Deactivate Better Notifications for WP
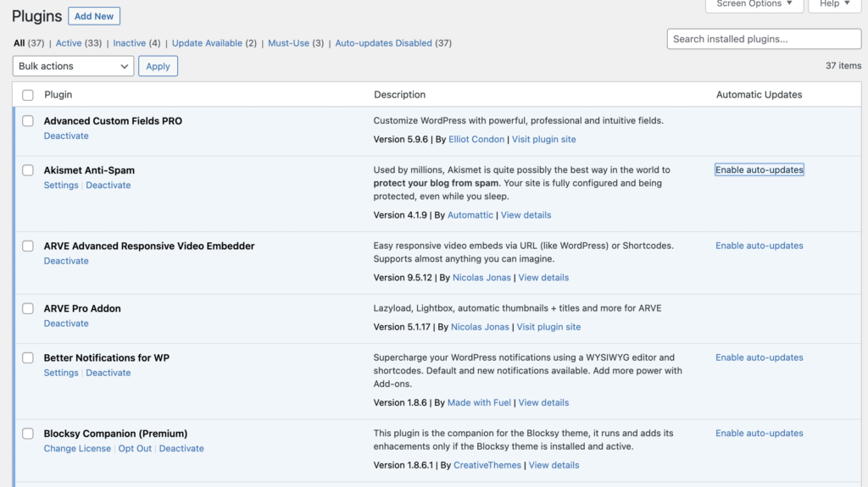 click(108, 373)
